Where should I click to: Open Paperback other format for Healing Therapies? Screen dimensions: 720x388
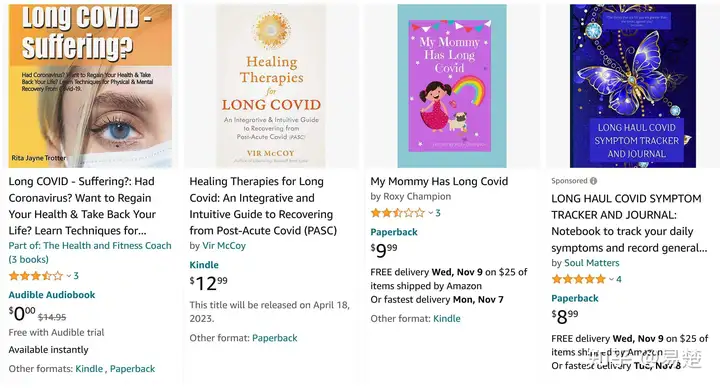(275, 338)
